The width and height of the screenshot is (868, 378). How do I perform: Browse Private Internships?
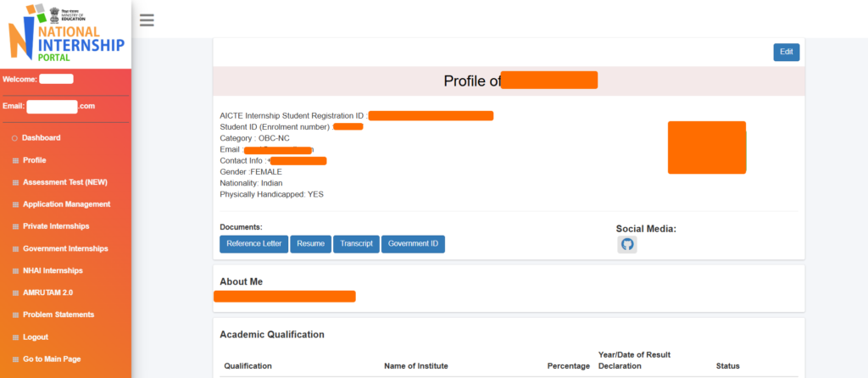click(56, 226)
